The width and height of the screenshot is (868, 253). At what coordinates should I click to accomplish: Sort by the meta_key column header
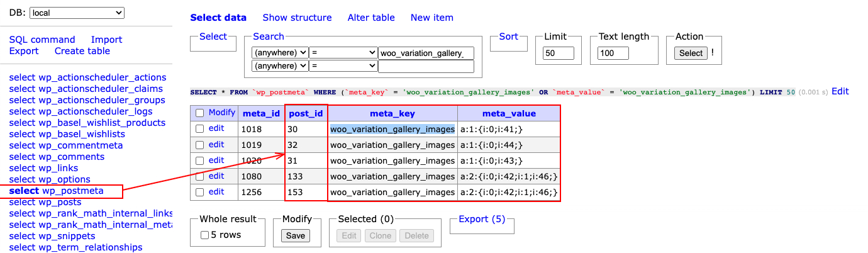[392, 113]
